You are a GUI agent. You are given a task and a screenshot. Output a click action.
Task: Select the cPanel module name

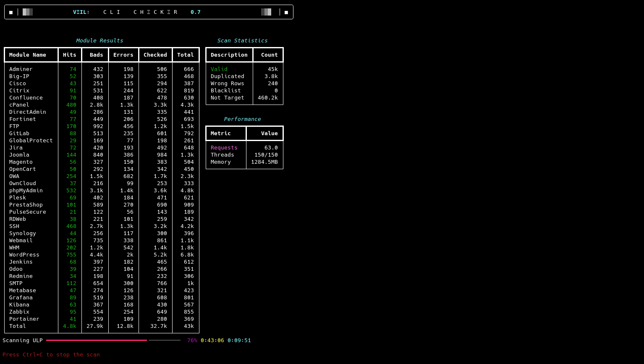(x=19, y=105)
